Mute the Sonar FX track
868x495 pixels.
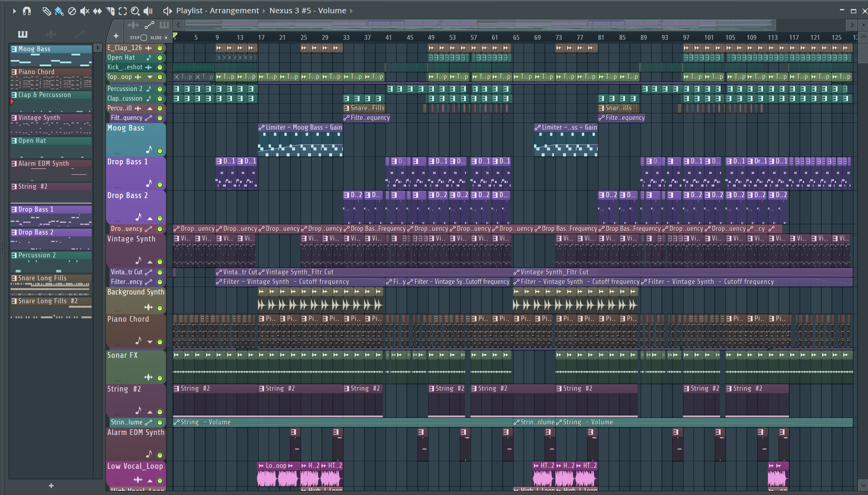(160, 378)
